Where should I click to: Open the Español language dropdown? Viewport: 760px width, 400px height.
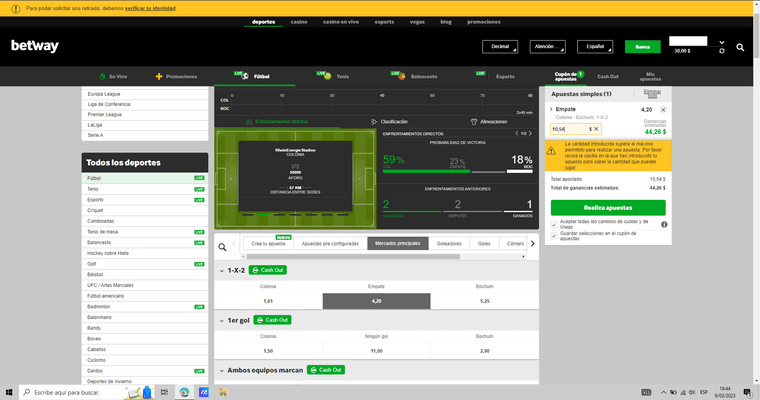(595, 47)
